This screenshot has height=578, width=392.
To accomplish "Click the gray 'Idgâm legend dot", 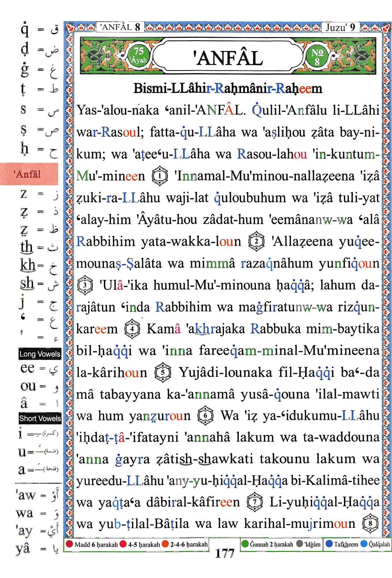I will (x=300, y=544).
